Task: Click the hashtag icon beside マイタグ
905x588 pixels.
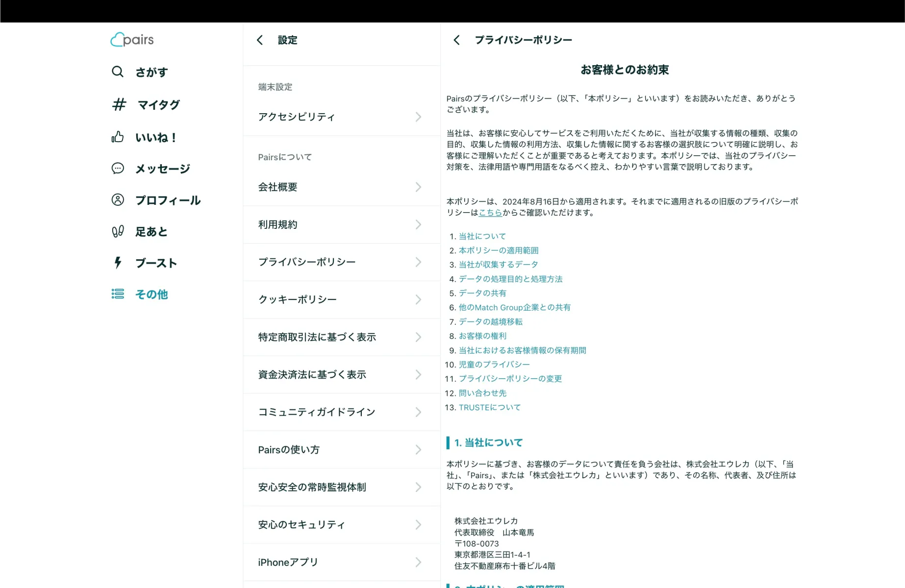Action: coord(119,104)
